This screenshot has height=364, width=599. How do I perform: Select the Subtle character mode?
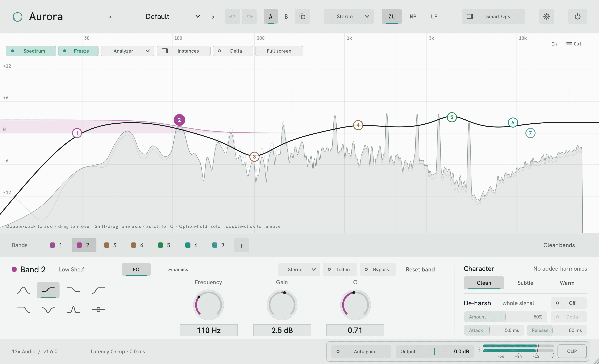coord(525,283)
